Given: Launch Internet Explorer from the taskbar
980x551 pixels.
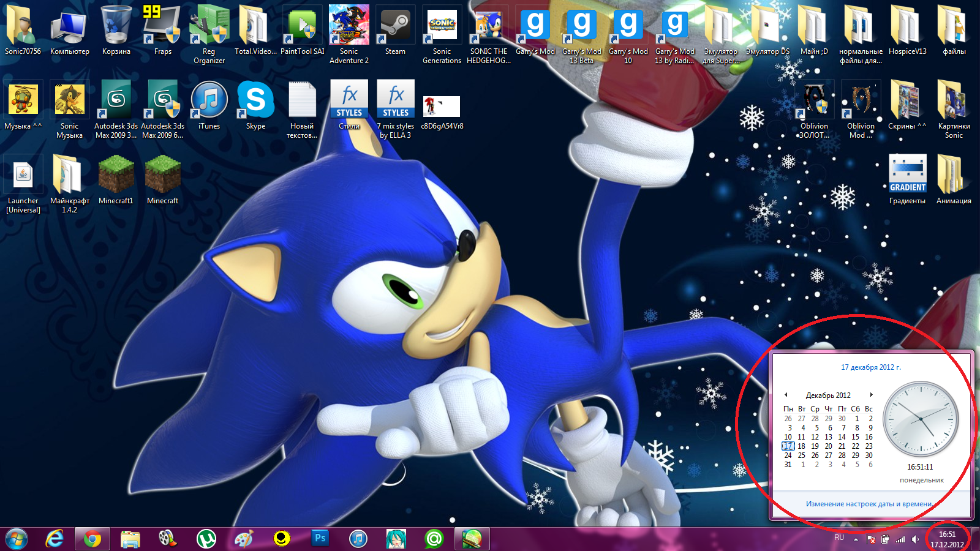Looking at the screenshot, I should coord(55,539).
